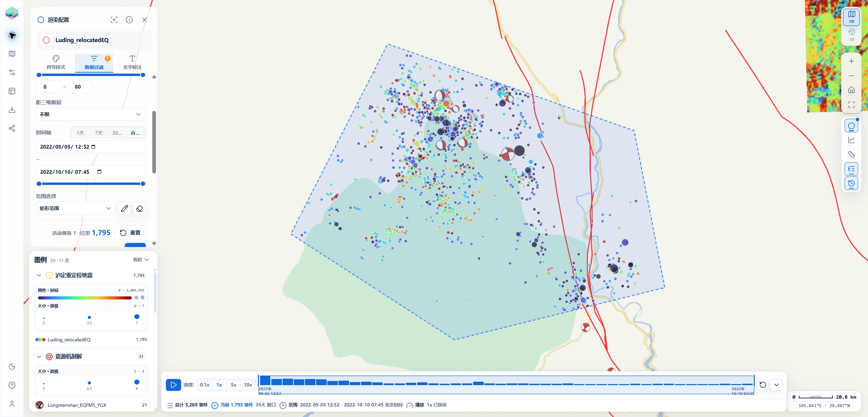Click the time range slider left handle
This screenshot has height=417, width=868.
pos(39,184)
